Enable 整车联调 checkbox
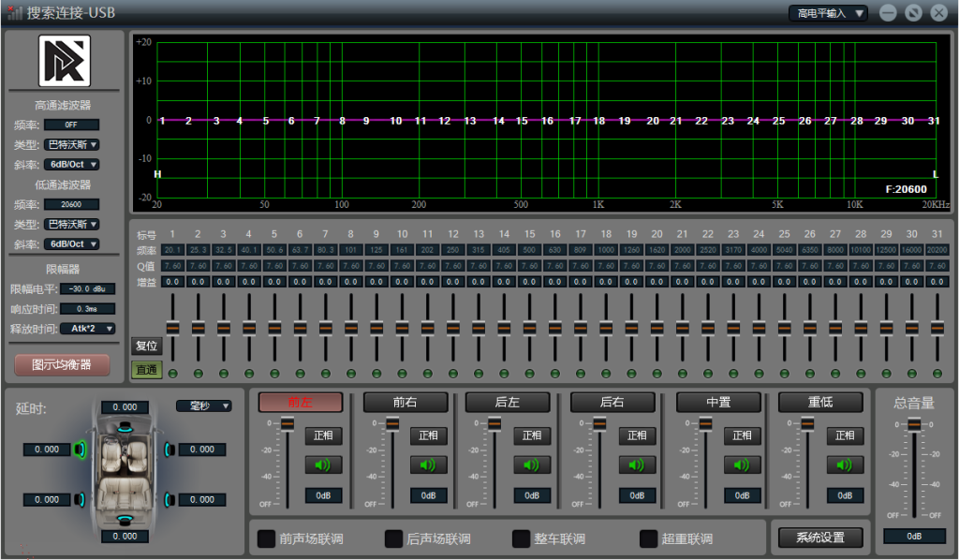The width and height of the screenshot is (959, 560). [x=521, y=538]
